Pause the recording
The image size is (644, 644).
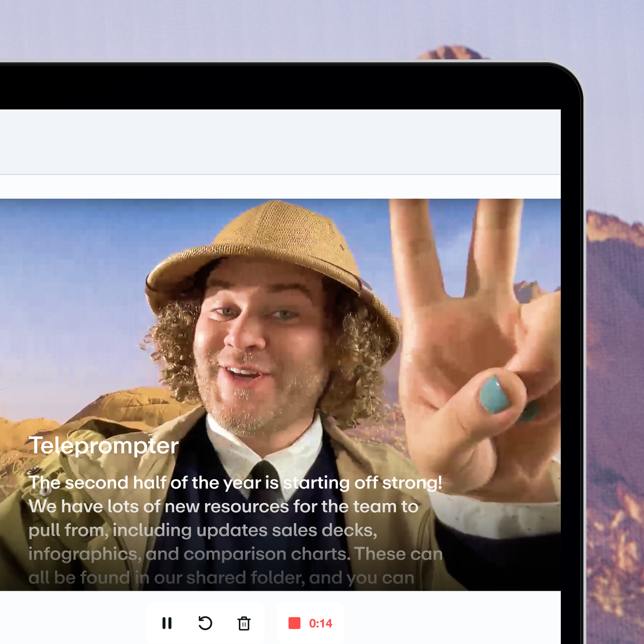[x=167, y=623]
